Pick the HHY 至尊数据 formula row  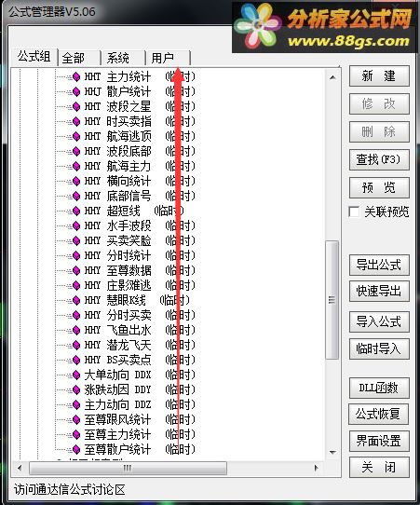(x=140, y=270)
